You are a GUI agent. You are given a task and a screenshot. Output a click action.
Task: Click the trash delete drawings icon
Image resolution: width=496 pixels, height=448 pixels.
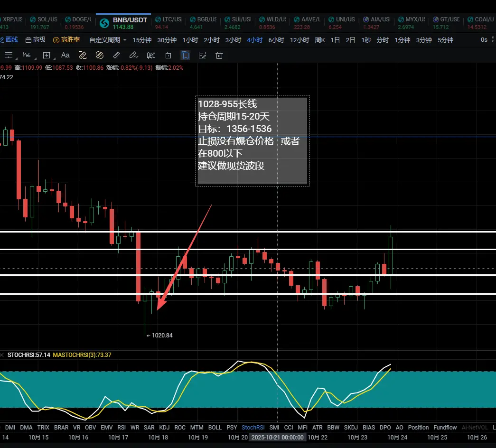point(219,56)
